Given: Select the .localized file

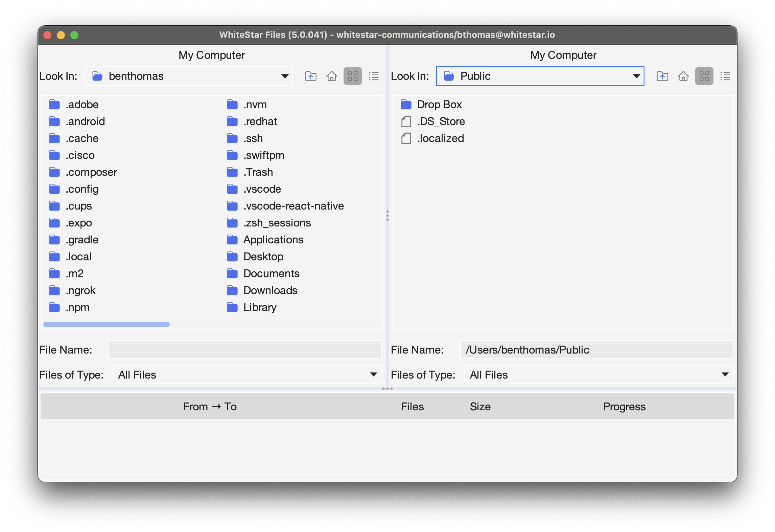Looking at the screenshot, I should pyautogui.click(x=432, y=138).
